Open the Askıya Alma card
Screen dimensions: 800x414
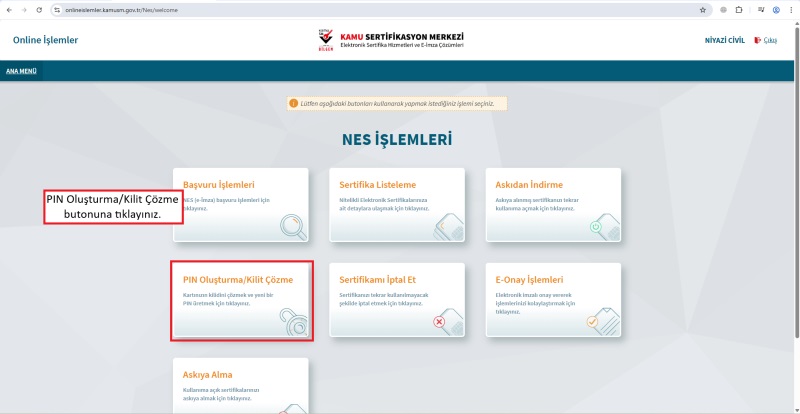point(240,385)
